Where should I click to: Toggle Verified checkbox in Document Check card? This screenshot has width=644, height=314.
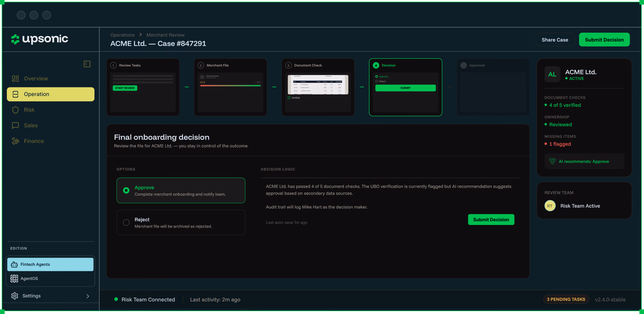[289, 98]
